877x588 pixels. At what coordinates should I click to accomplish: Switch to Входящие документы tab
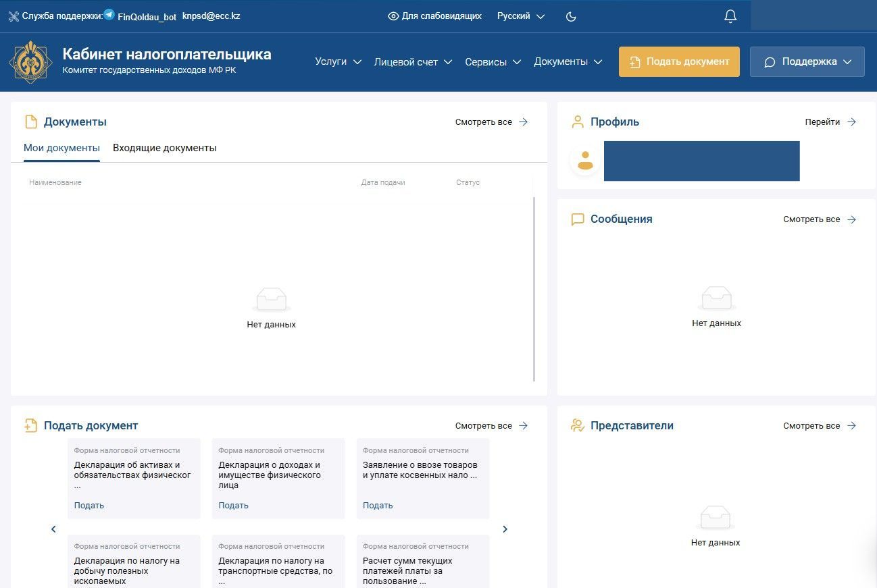(x=165, y=148)
